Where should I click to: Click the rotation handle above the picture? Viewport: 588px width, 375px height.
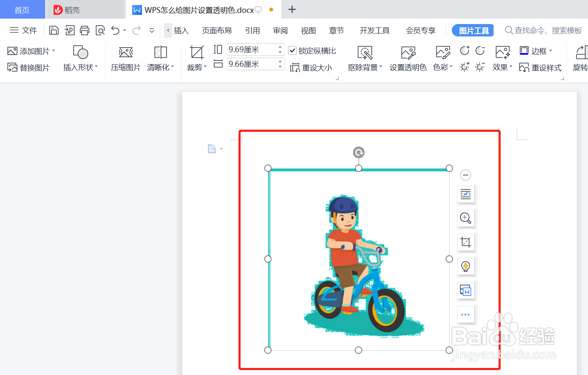(x=359, y=152)
